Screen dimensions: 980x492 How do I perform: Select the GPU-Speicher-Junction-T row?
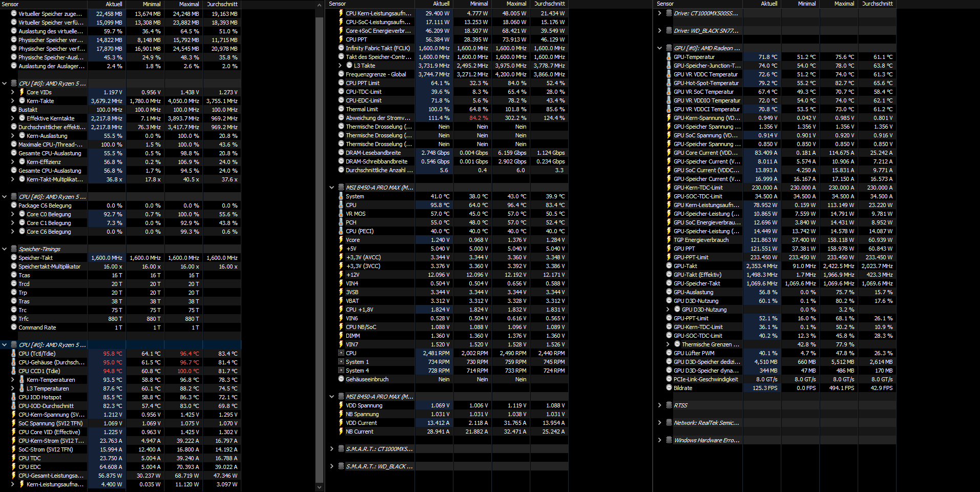[776, 66]
